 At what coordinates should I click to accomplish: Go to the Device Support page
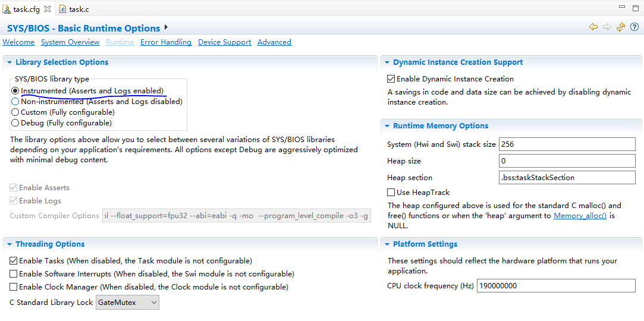point(225,42)
